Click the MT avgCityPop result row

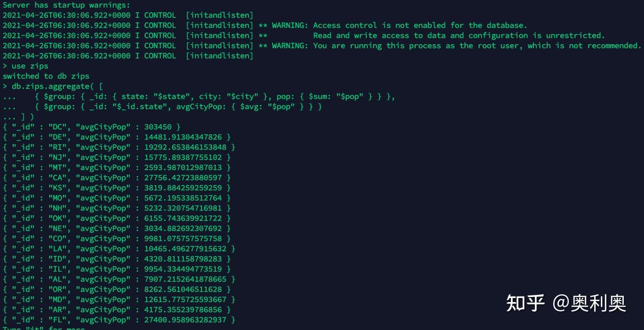click(x=117, y=168)
